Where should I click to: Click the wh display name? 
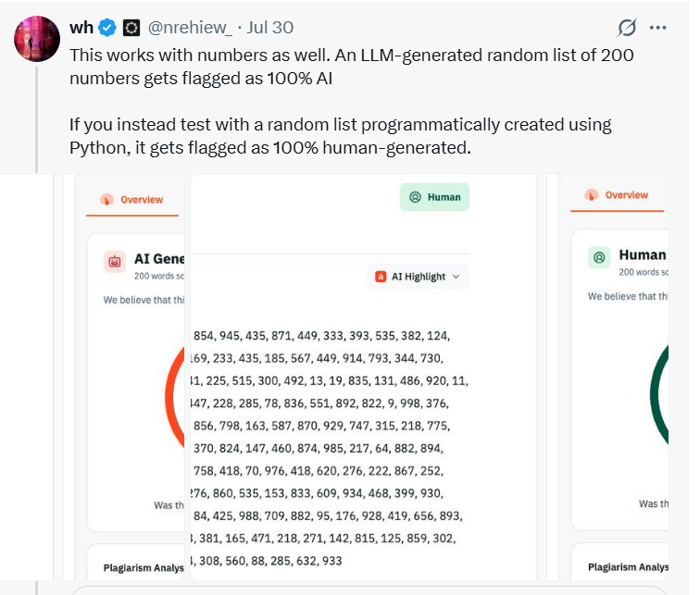coord(81,28)
